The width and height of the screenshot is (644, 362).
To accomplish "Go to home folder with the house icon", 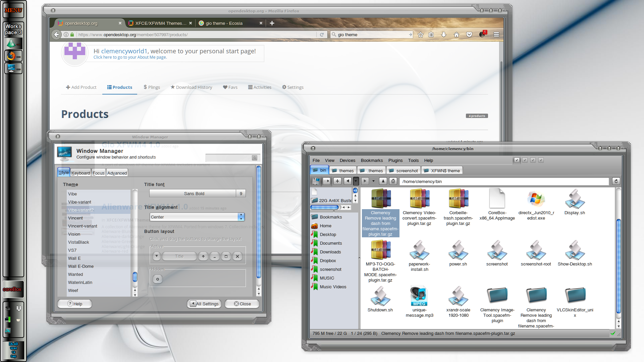I will pos(393,181).
